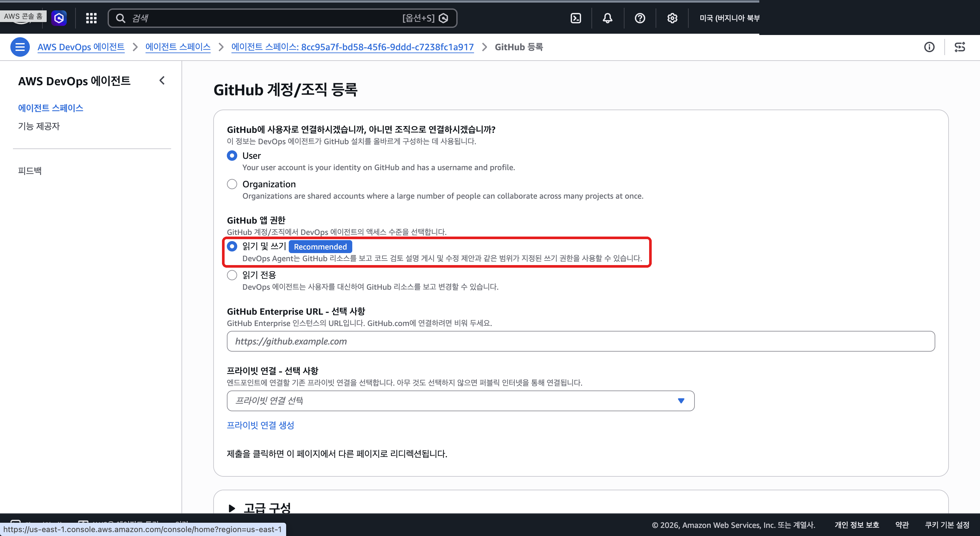This screenshot has height=536, width=980.
Task: Open the breadcrumb for space 8cc95a7f-bd58-45f6-9ddd-c7238fc1a917
Action: coord(353,47)
